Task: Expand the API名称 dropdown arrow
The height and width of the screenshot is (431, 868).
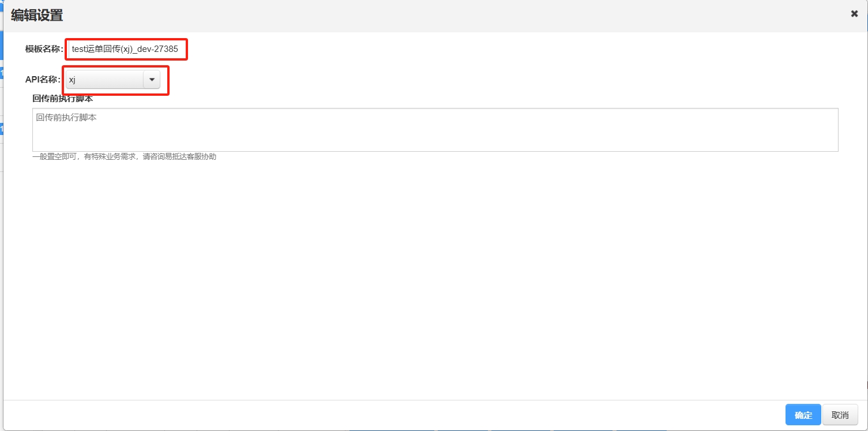Action: pyautogui.click(x=152, y=80)
